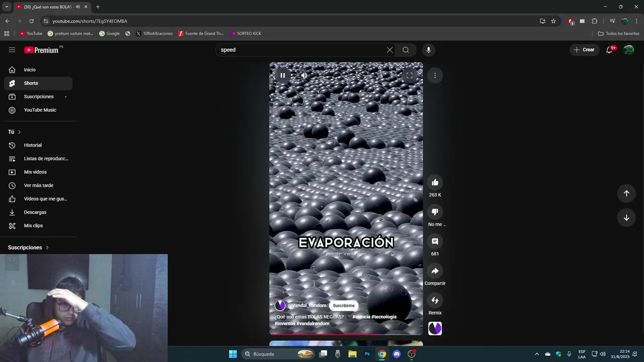Viewport: 644px width, 362px height.
Task: Open the @Vandal_Random channel link
Action: tap(307, 306)
